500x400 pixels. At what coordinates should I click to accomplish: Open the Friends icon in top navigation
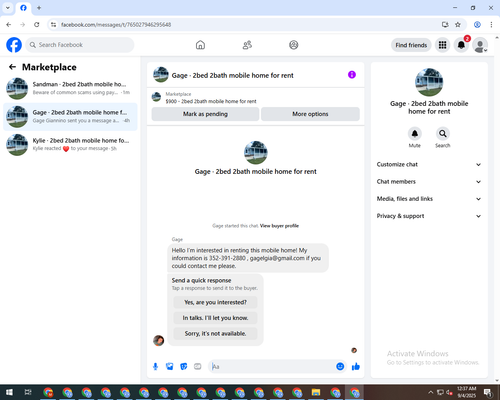pyautogui.click(x=247, y=45)
